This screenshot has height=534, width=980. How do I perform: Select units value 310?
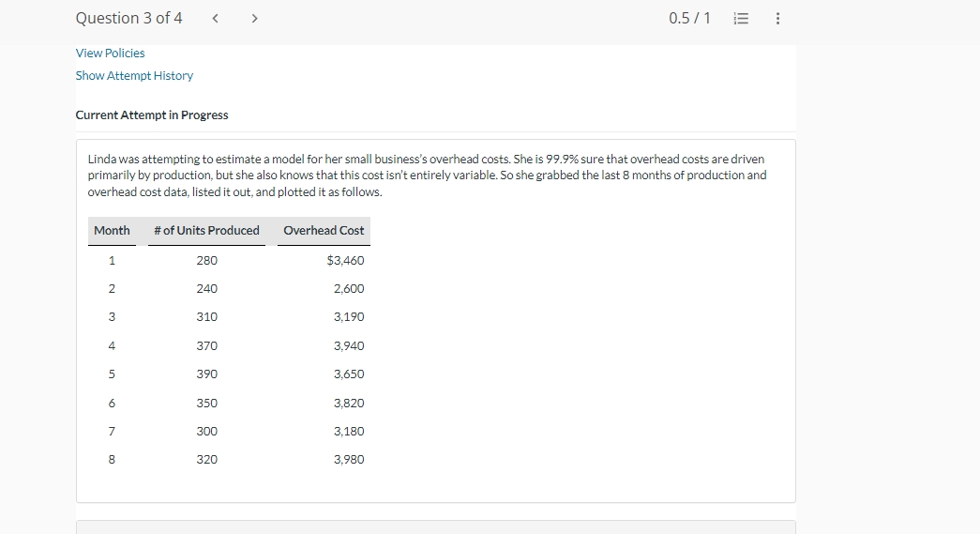pyautogui.click(x=207, y=317)
